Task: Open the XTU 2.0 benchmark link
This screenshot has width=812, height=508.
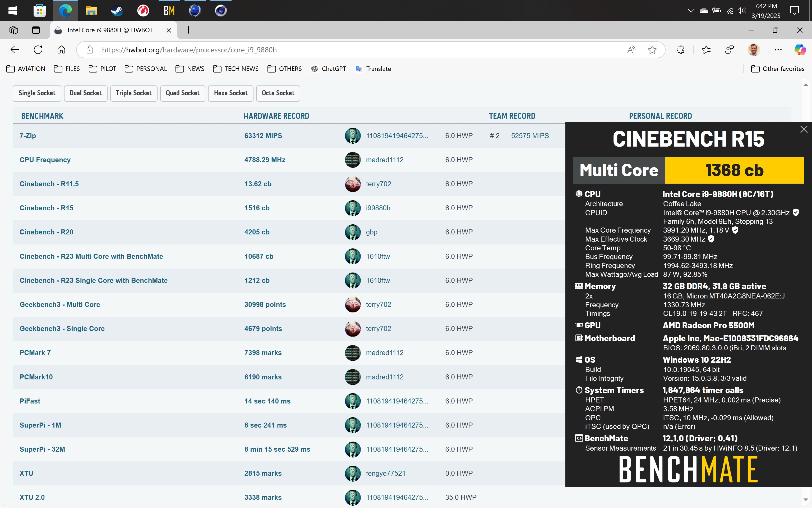Action: [x=32, y=497]
